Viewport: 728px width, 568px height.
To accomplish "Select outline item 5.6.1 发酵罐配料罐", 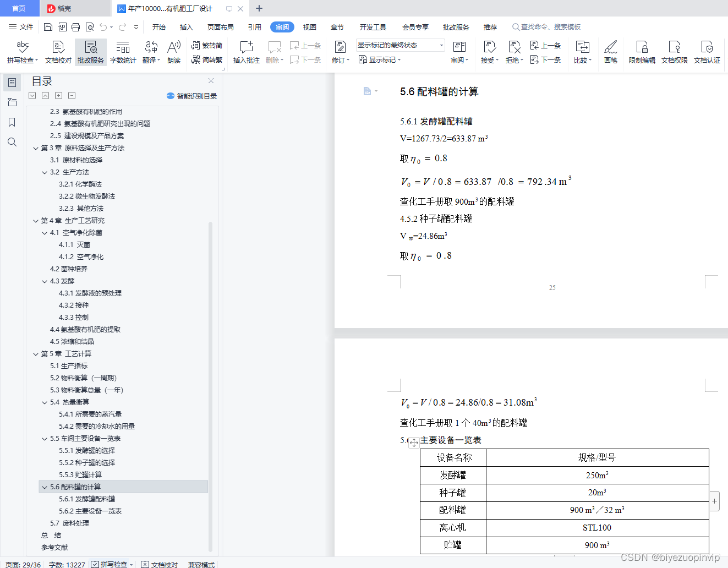I will coord(87,499).
